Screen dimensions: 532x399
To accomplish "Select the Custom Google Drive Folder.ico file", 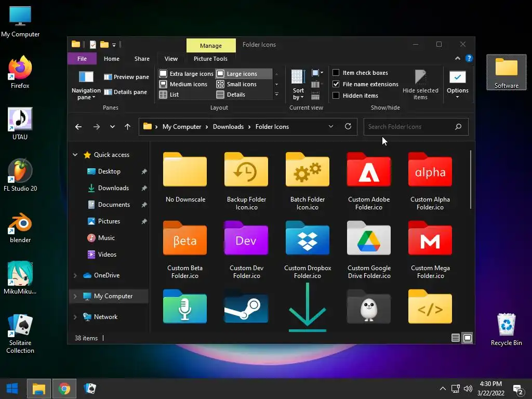I will click(369, 250).
